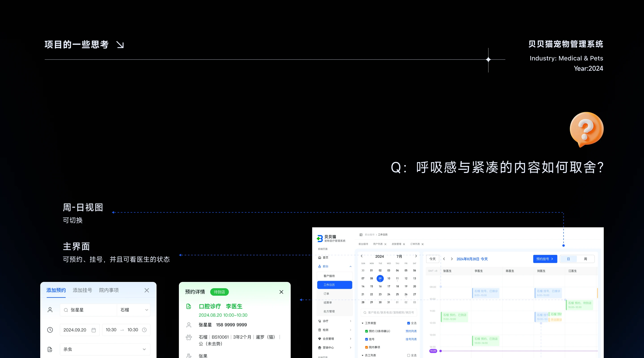Toggle the 挂号 checkbox
Screen dimensions: 644x358
click(x=366, y=339)
